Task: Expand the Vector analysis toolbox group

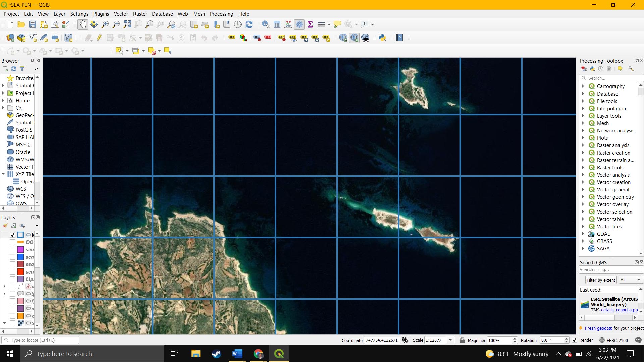Action: [x=583, y=175]
